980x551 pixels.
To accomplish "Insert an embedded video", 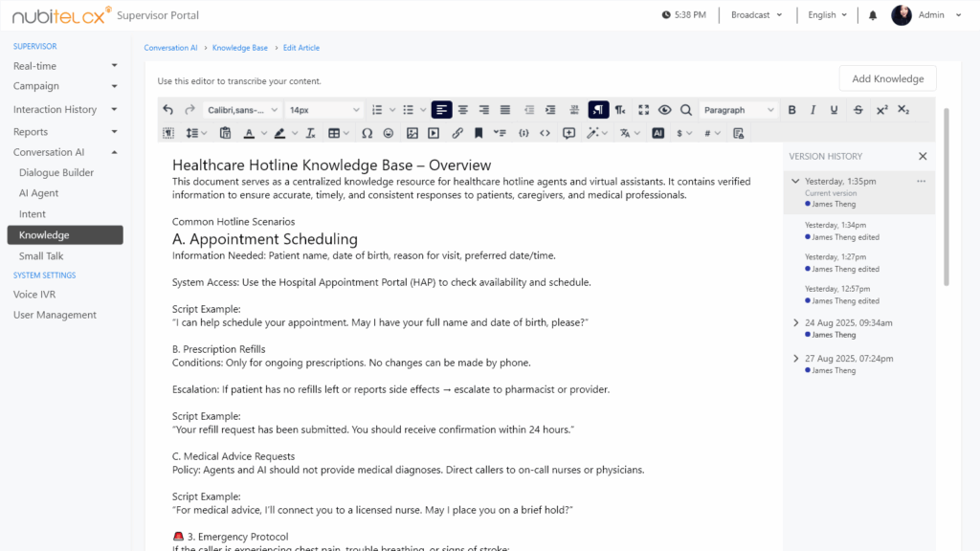I will 434,132.
